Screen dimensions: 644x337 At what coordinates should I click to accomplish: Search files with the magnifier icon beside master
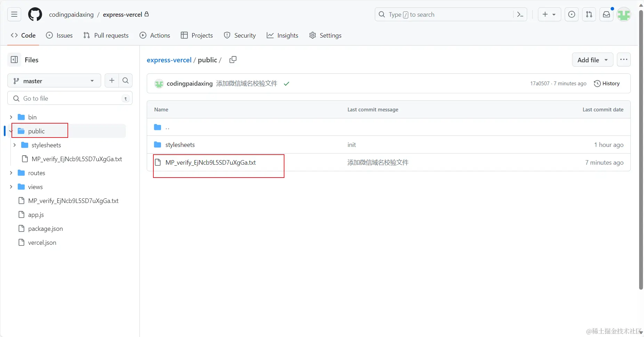pyautogui.click(x=126, y=80)
